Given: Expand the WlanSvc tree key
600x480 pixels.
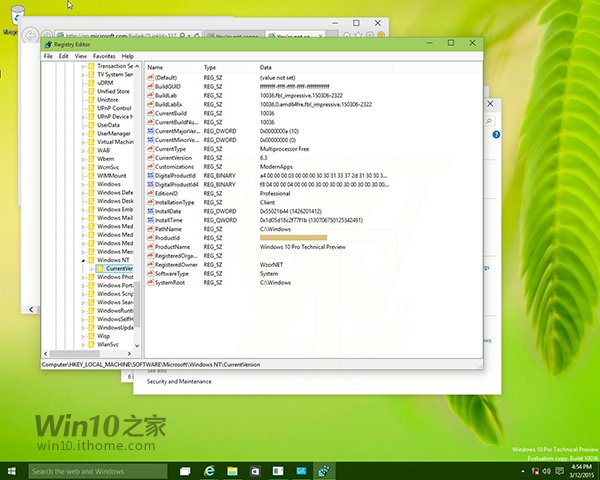Looking at the screenshot, I should 83,344.
